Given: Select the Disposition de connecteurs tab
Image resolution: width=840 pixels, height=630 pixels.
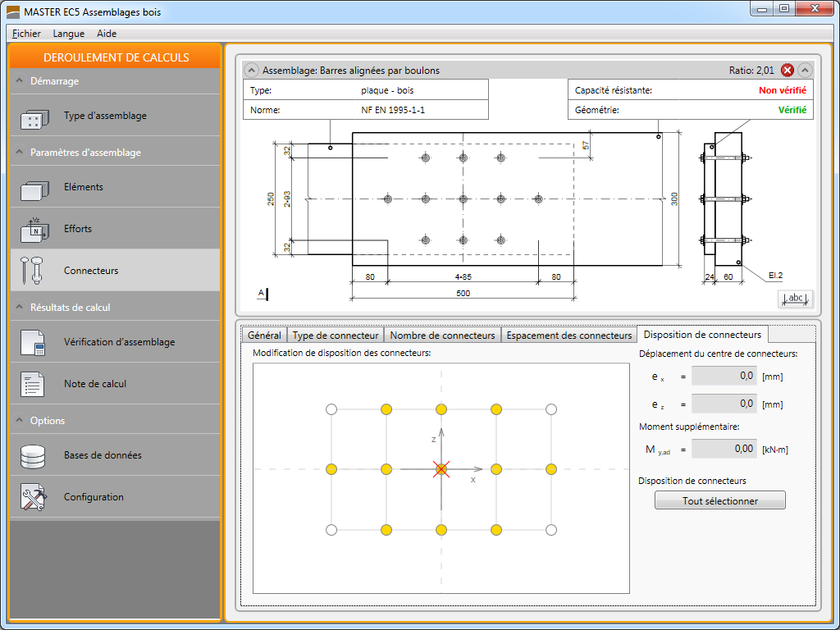Looking at the screenshot, I should [x=702, y=335].
